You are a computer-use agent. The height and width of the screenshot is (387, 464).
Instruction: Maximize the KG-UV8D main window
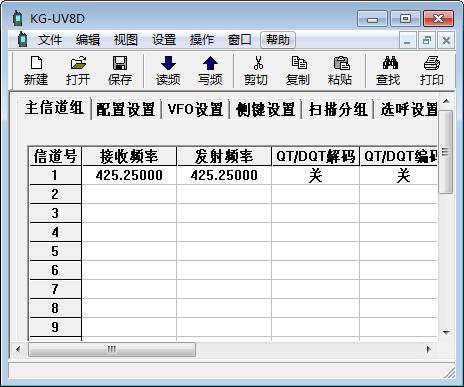(x=405, y=18)
